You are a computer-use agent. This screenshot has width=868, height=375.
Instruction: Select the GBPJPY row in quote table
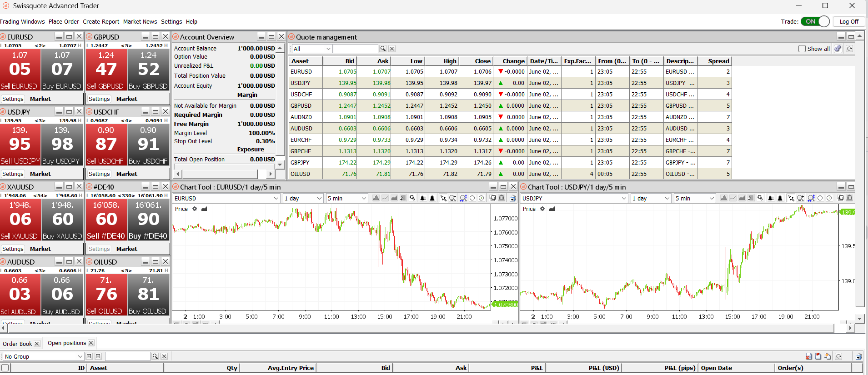(x=510, y=162)
